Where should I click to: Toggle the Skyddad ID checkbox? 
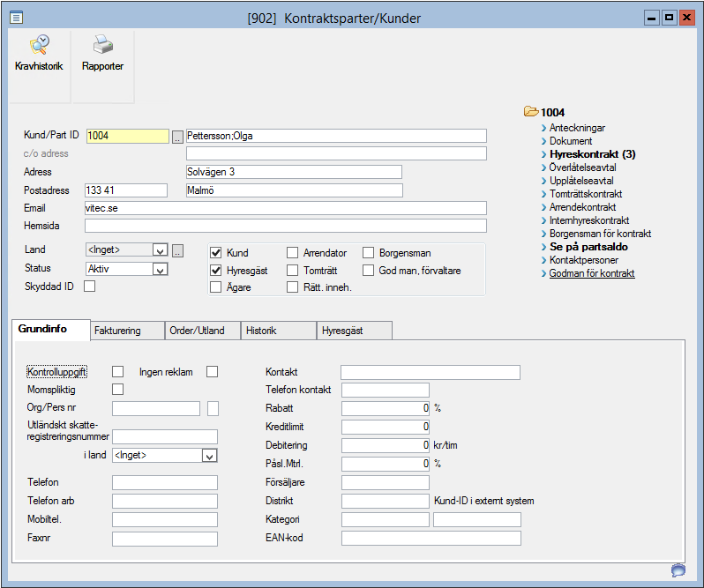pyautogui.click(x=90, y=287)
